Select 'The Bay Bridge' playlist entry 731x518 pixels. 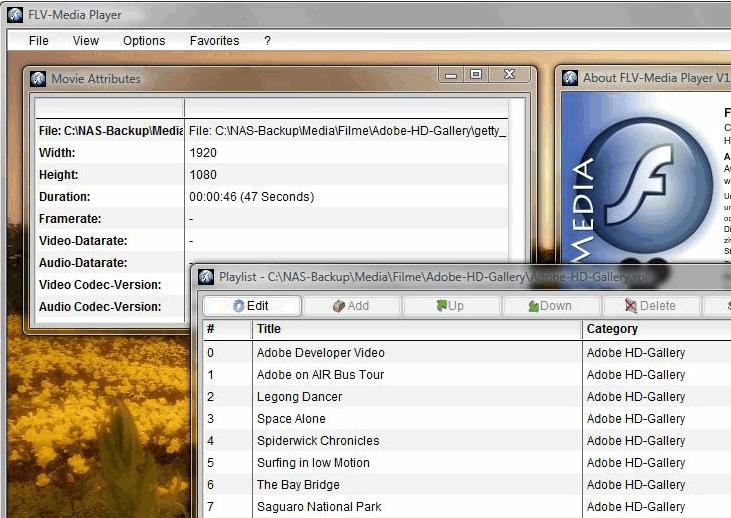tap(467, 484)
